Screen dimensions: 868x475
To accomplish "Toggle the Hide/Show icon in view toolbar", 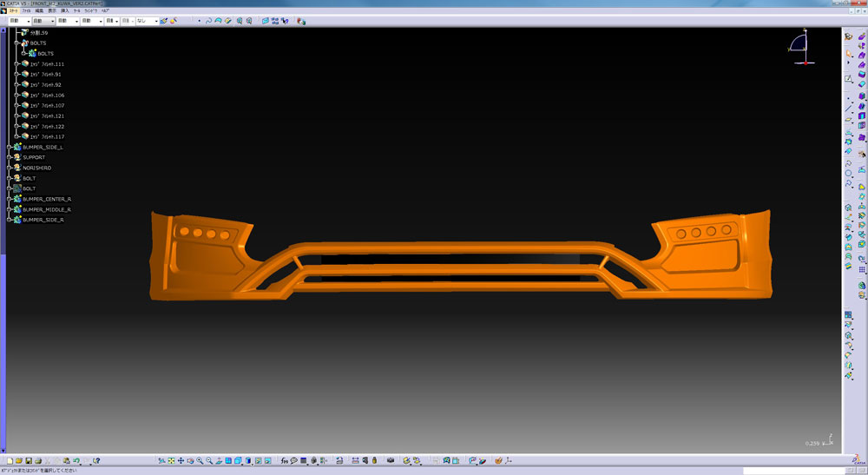I will (x=258, y=460).
